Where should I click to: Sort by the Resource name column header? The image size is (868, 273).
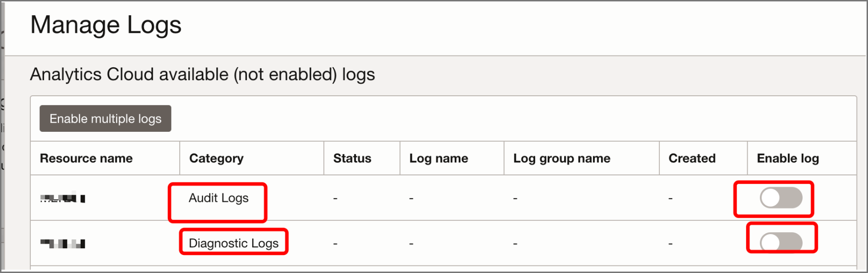86,158
